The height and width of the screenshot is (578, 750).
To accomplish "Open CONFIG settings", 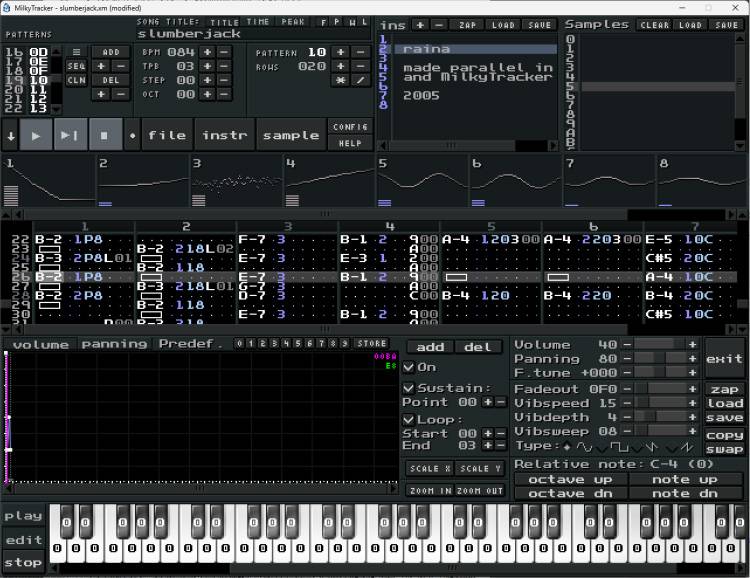I will tap(350, 127).
